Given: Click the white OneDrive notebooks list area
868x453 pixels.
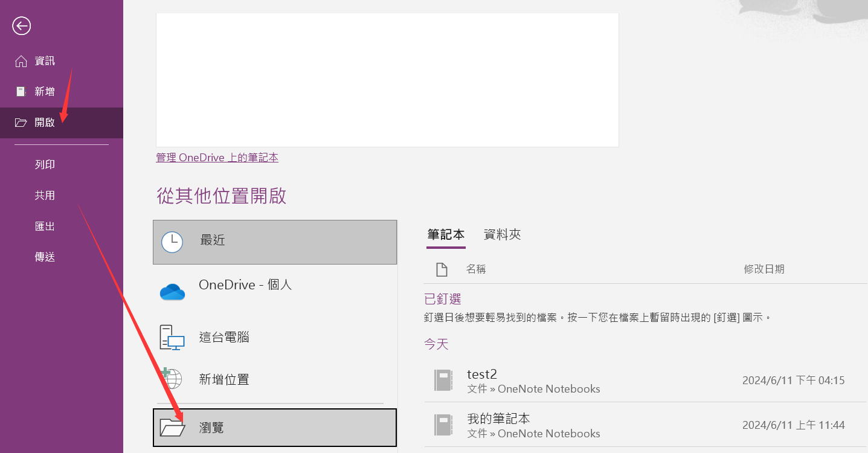Looking at the screenshot, I should tap(387, 80).
